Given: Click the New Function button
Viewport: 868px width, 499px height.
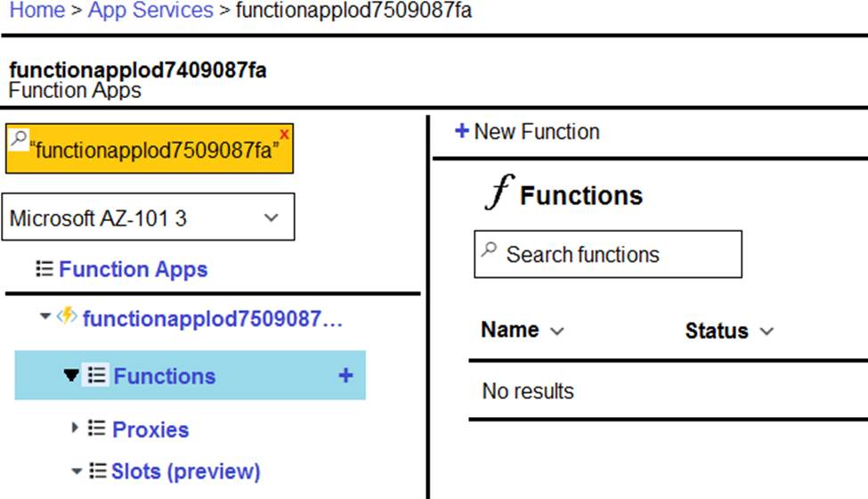Looking at the screenshot, I should 527,132.
